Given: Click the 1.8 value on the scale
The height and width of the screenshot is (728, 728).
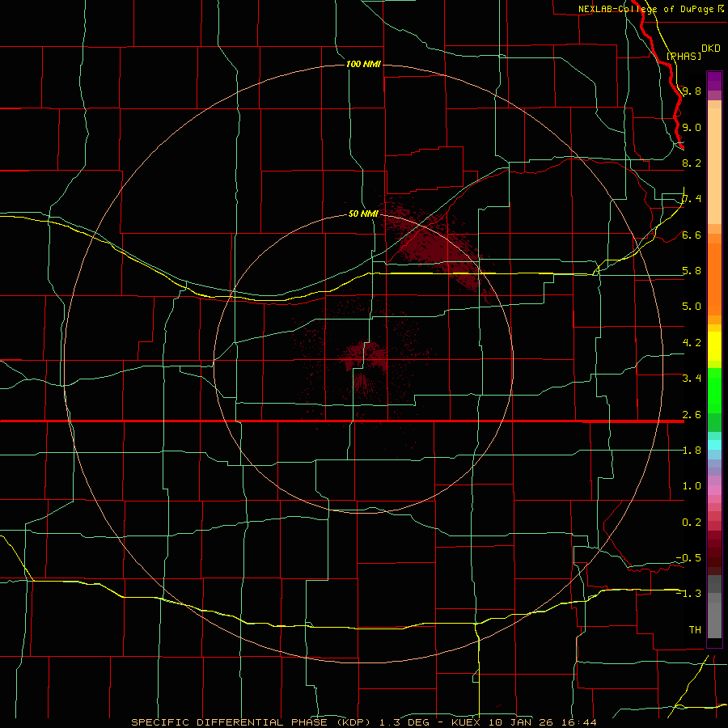Looking at the screenshot, I should pos(692,451).
